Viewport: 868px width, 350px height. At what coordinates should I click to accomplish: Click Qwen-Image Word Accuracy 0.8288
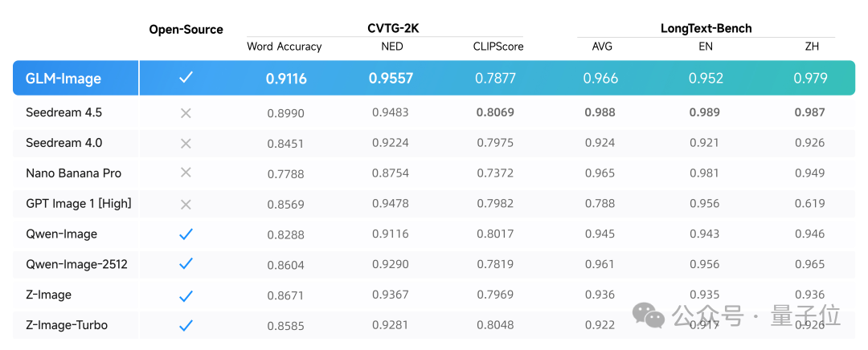285,235
